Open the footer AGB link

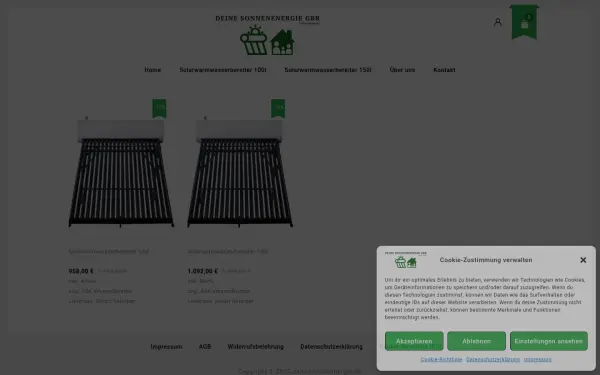click(x=205, y=347)
